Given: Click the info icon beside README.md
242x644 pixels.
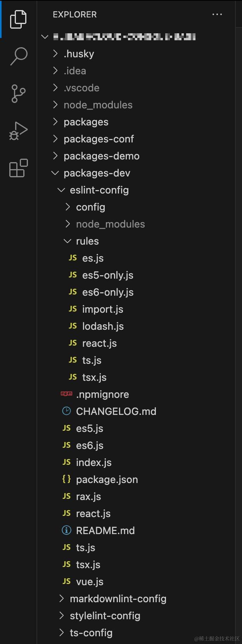Looking at the screenshot, I should [x=66, y=530].
